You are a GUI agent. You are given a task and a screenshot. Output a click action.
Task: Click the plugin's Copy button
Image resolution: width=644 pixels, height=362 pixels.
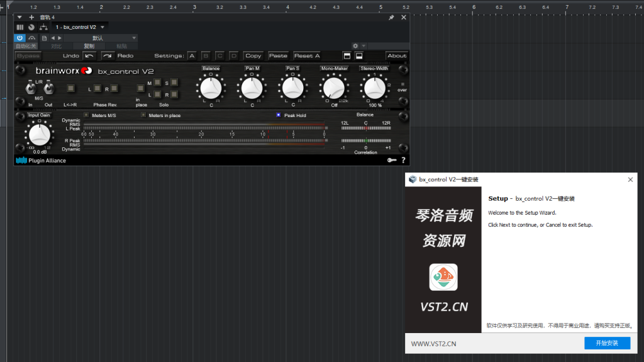click(253, 56)
